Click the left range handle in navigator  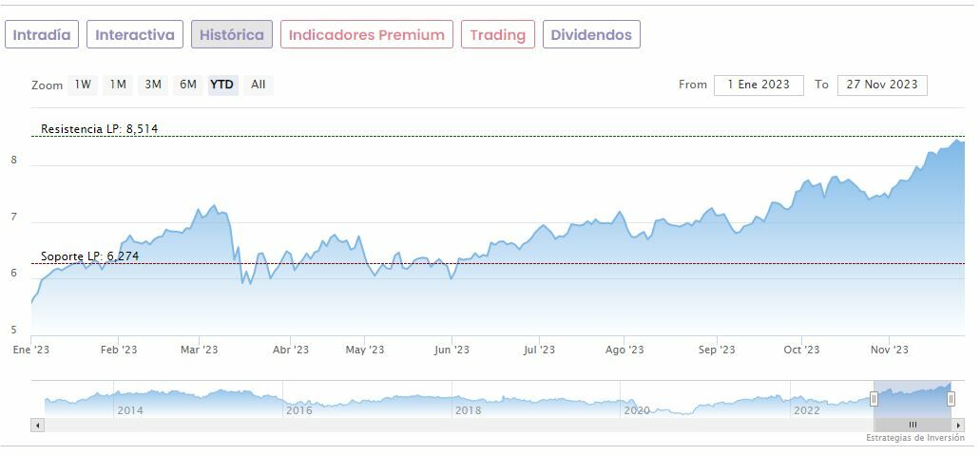click(x=874, y=399)
